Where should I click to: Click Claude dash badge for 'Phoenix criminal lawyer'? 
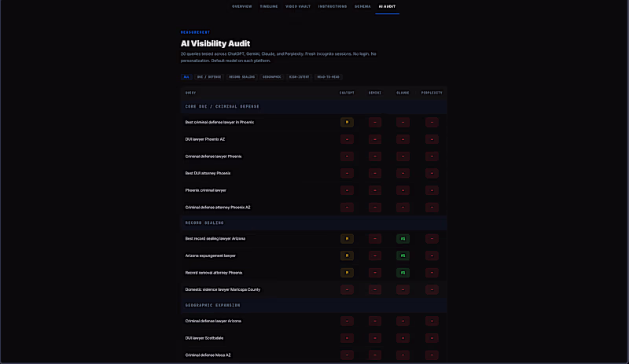click(403, 190)
